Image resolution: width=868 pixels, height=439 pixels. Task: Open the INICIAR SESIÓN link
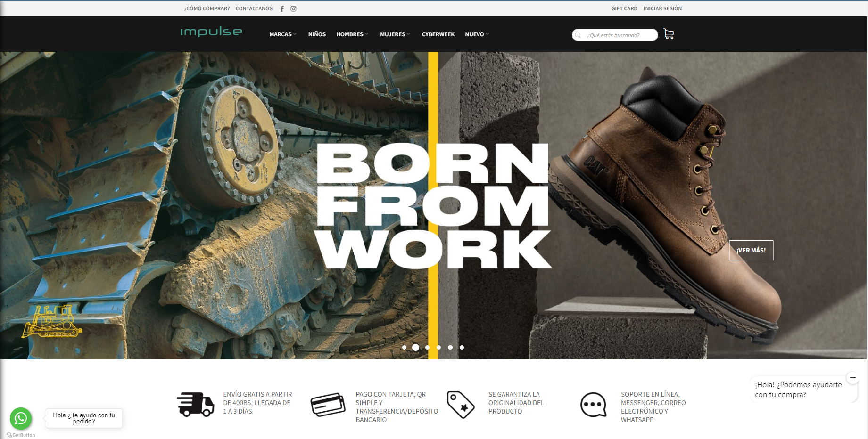pos(662,8)
